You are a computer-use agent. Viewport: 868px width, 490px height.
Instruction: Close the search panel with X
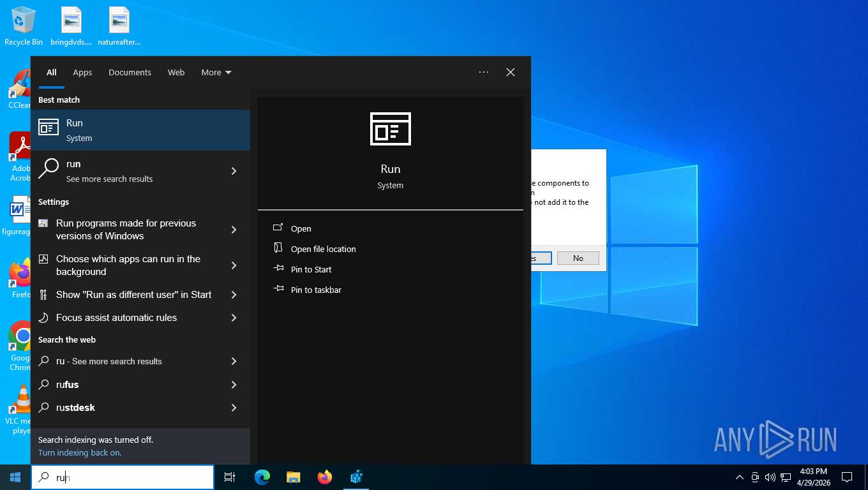click(x=511, y=72)
